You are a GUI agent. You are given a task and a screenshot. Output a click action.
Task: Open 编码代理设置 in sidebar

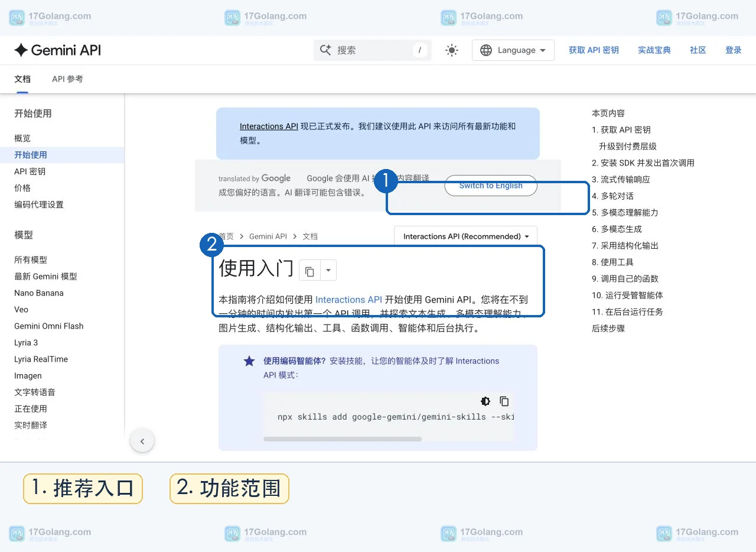coord(39,204)
